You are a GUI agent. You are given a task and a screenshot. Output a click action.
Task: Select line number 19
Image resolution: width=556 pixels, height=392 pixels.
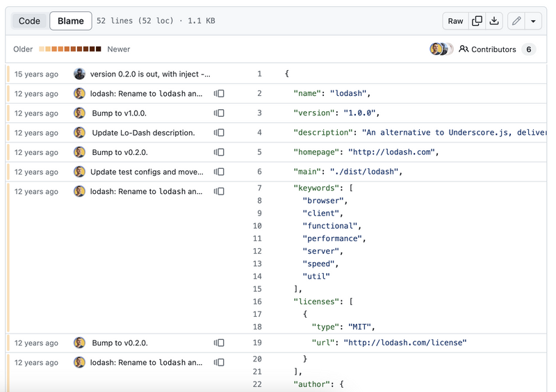click(257, 343)
